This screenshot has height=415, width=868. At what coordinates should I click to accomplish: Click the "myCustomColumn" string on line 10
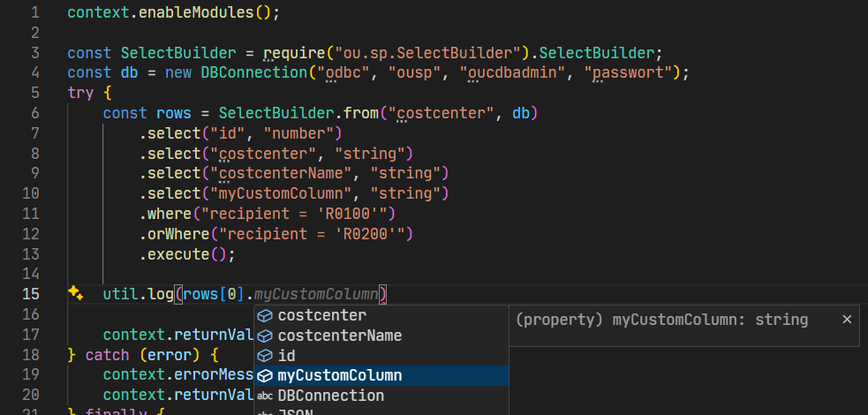281,193
